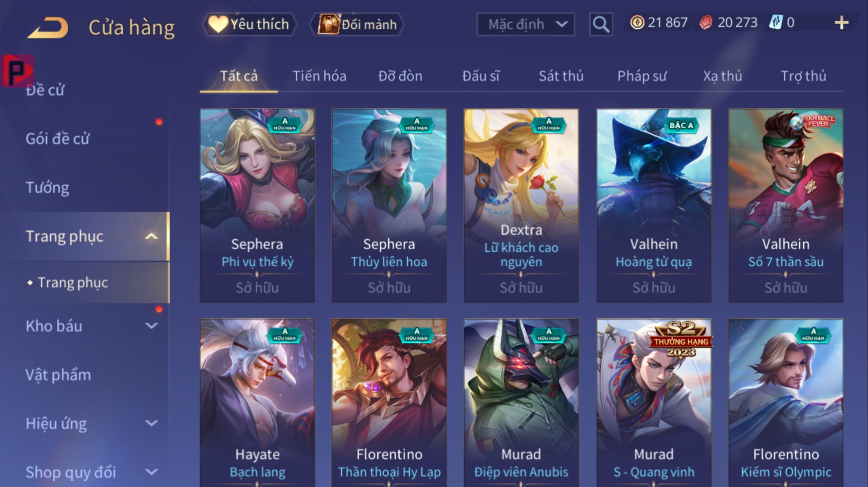Open the Valhein Số 7 thần sầu skin
The width and height of the screenshot is (868, 487).
point(786,206)
